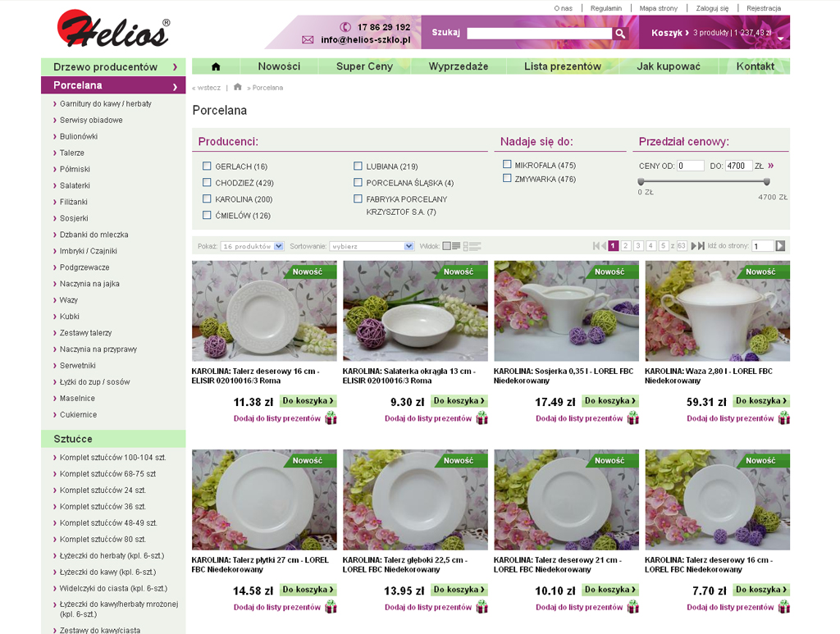Open the Lista prezentów menu tab
The height and width of the screenshot is (634, 840).
(563, 66)
